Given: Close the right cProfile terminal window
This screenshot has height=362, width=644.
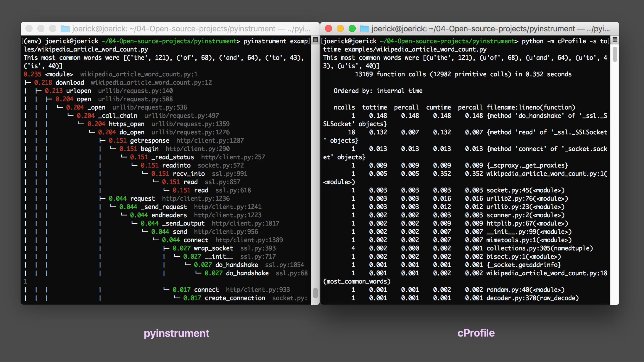Looking at the screenshot, I should coord(329,28).
